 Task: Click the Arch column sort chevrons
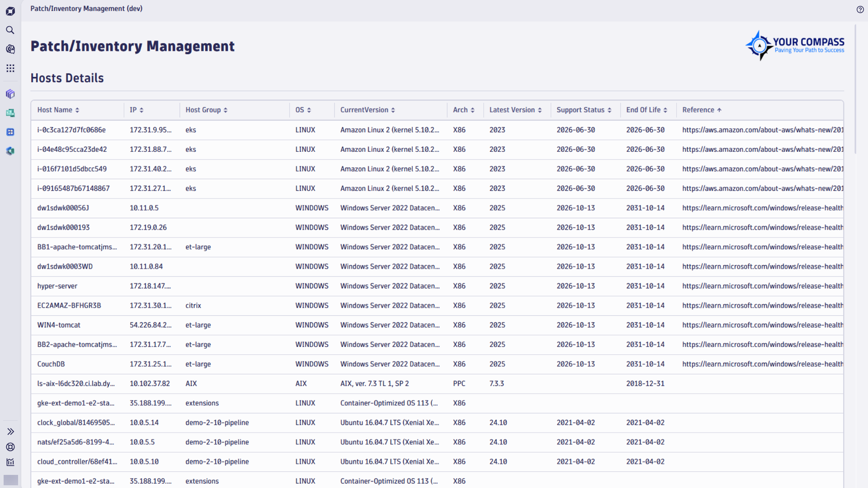pyautogui.click(x=473, y=110)
